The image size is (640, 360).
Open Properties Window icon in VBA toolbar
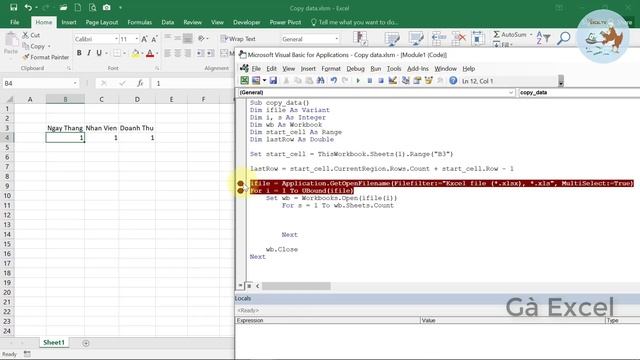(417, 81)
